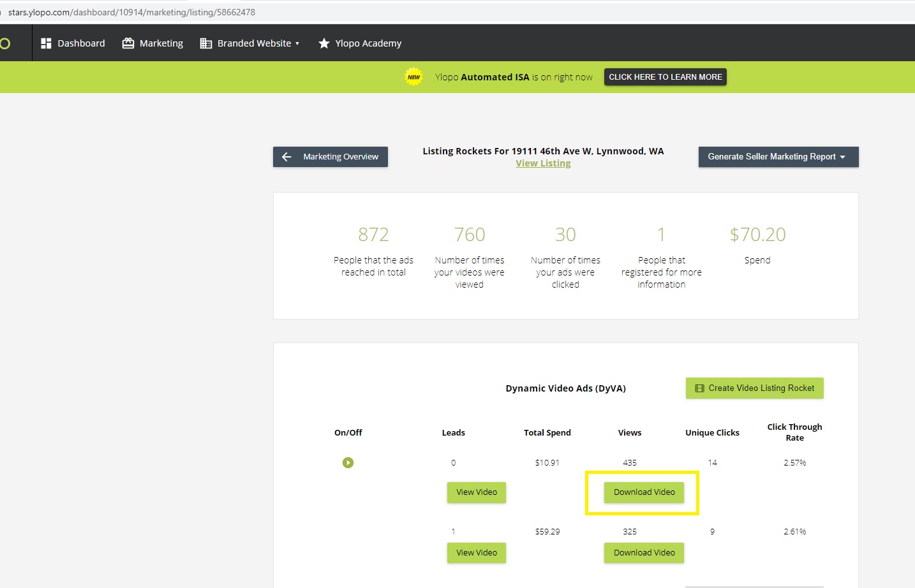This screenshot has width=915, height=588.
Task: Go to Dashboard via the navbar label
Action: tap(81, 43)
